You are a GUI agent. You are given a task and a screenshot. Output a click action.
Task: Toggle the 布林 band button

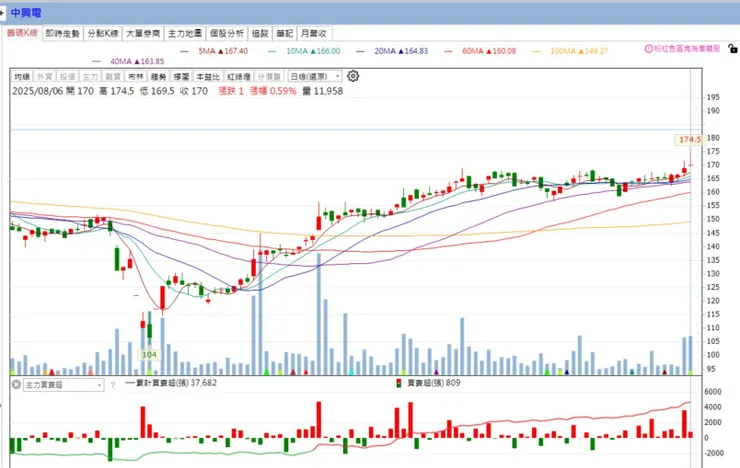click(135, 76)
